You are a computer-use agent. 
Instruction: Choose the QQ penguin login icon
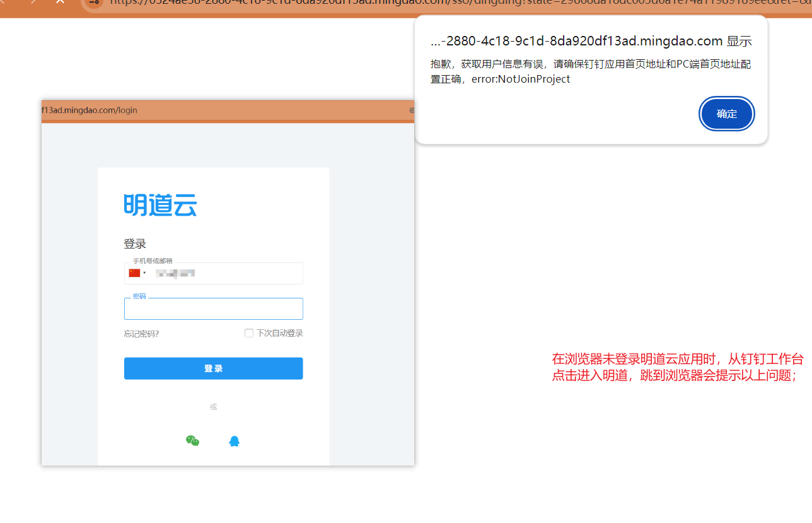pos(235,441)
